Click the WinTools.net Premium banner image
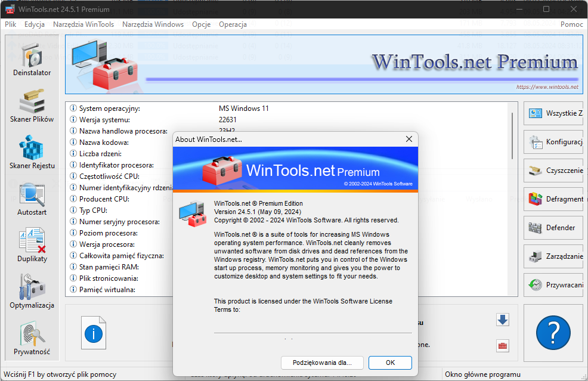The height and width of the screenshot is (381, 588). point(324,64)
